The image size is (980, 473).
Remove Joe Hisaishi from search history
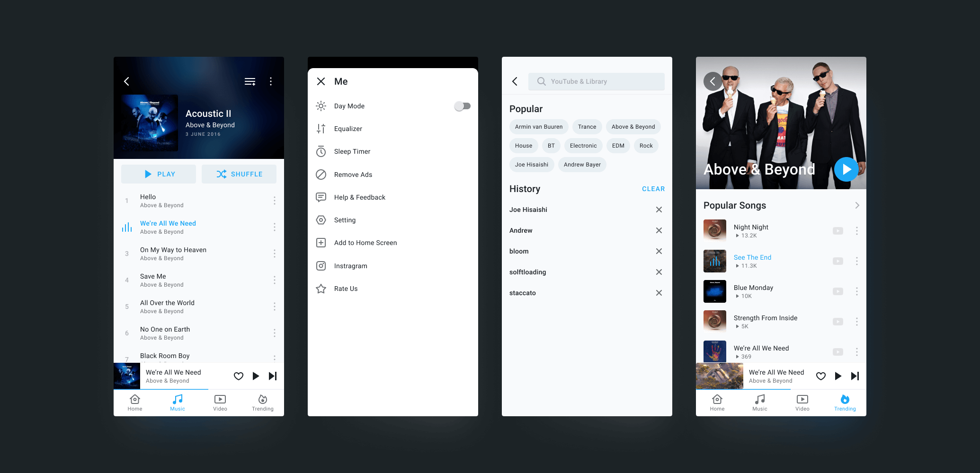[x=659, y=210]
